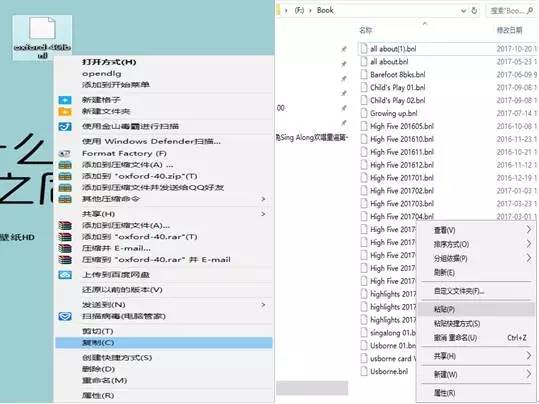
Task: Expand the 发送到(N) submenu arrow
Action: [x=263, y=305]
